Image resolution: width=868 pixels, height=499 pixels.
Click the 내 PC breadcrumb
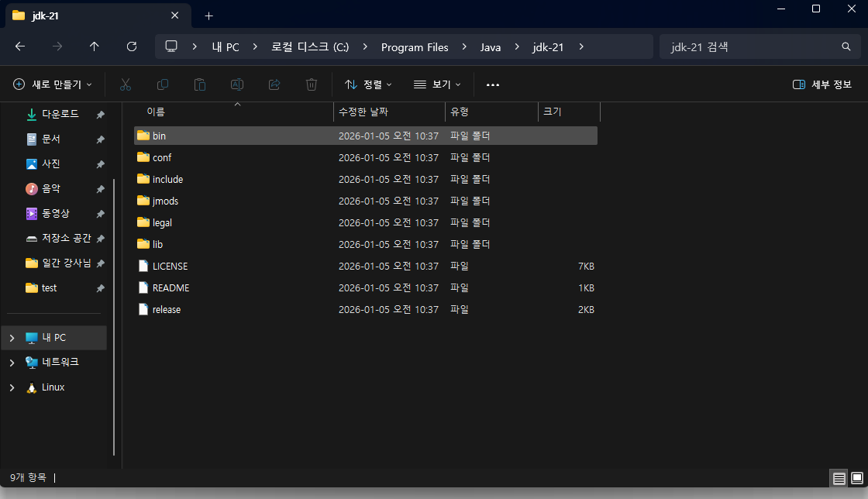pos(226,47)
